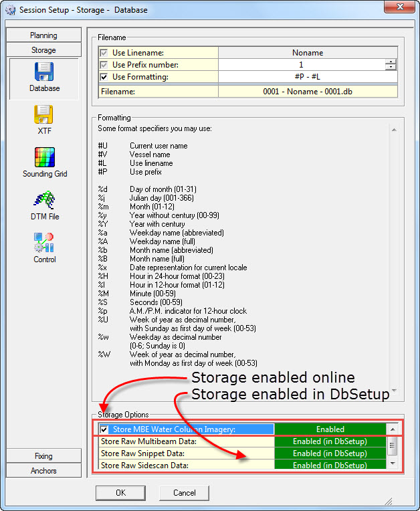
Task: Click the Storage Options scrollbar thumb
Action: [x=393, y=445]
